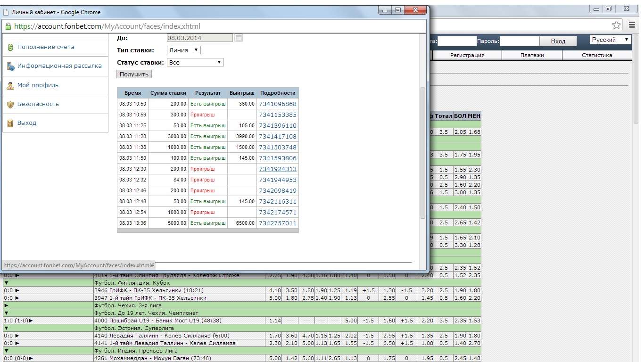Click the Тотал column header in odds table
This screenshot has height=362, width=644.
(x=444, y=115)
